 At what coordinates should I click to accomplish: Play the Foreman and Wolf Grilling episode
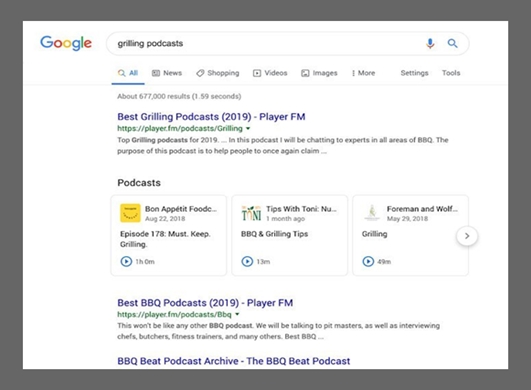point(368,261)
